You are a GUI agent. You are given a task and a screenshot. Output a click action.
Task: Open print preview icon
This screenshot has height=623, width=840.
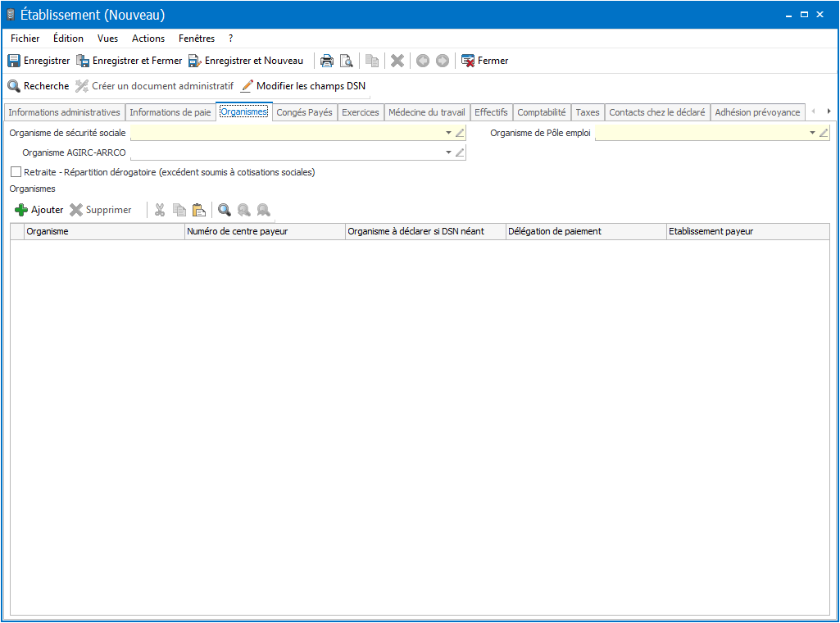coord(347,61)
